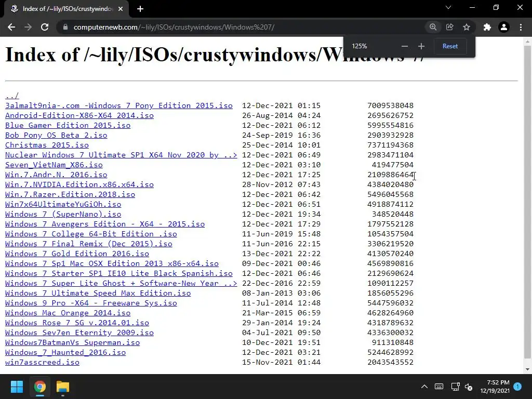Open the touch keyboard tray icon
The height and width of the screenshot is (399, 532).
pyautogui.click(x=439, y=387)
